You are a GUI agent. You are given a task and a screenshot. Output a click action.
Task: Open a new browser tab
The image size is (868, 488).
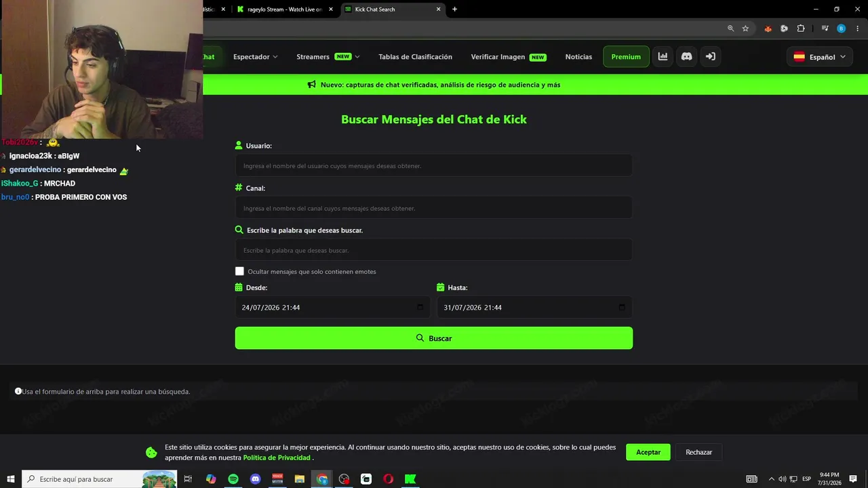[454, 9]
